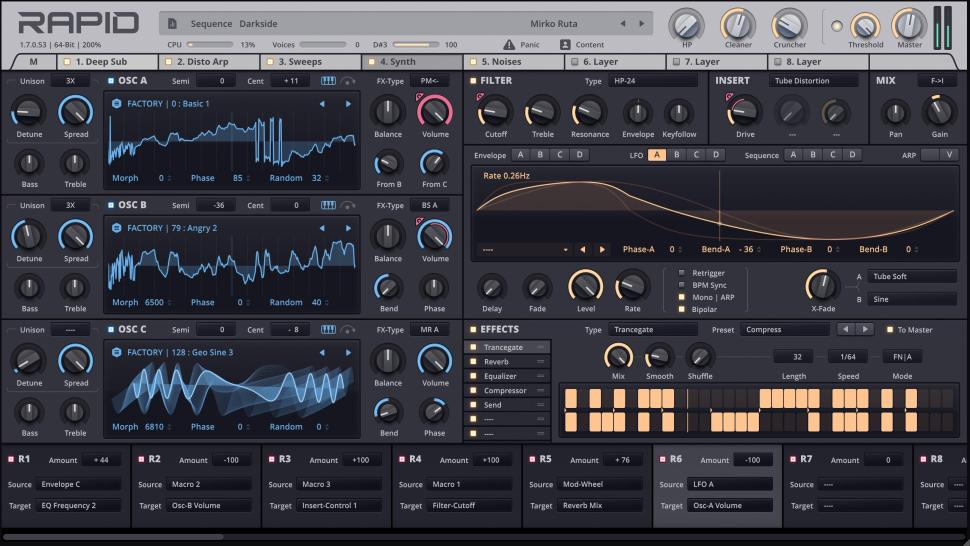Image resolution: width=970 pixels, height=546 pixels.
Task: Open the Content browser icon
Action: (565, 45)
